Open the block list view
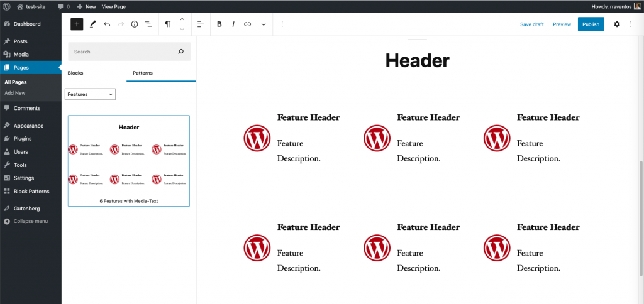The height and width of the screenshot is (304, 644). (148, 24)
